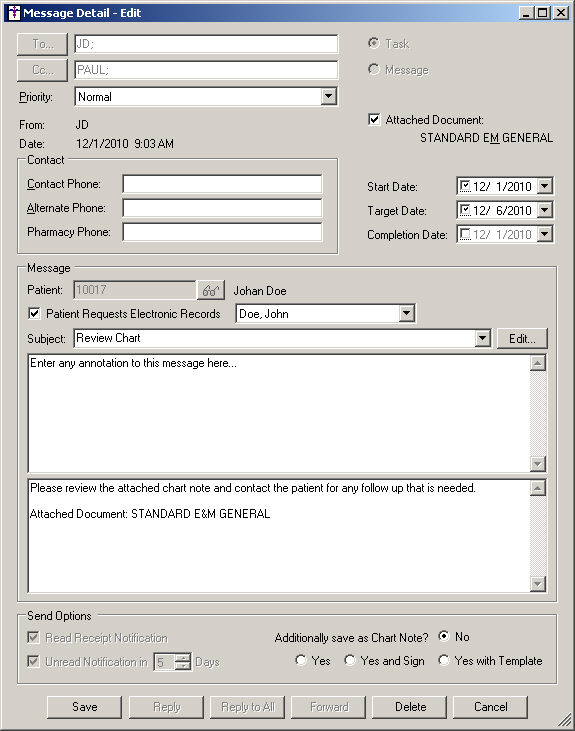This screenshot has height=731, width=575.
Task: Open the Priority dropdown
Action: click(x=329, y=97)
